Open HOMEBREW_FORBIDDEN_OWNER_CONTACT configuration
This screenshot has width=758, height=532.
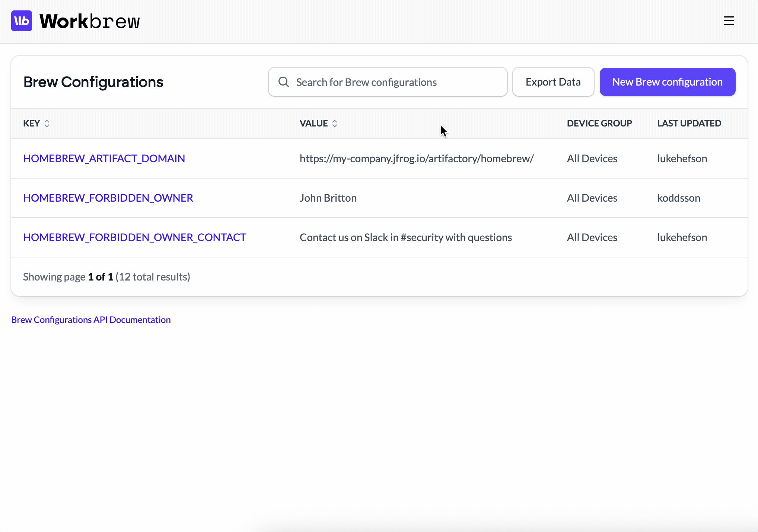point(134,237)
